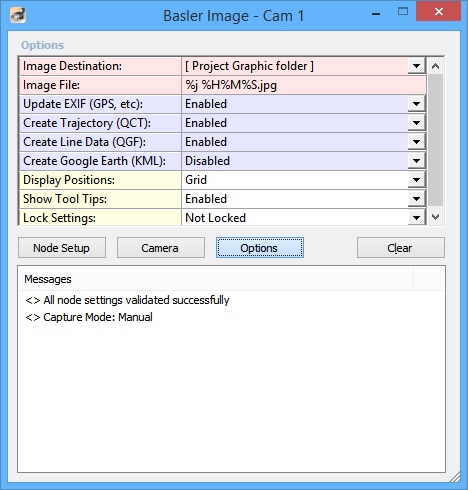Click the 'Not Locked' value
This screenshot has width=468, height=490.
click(215, 218)
